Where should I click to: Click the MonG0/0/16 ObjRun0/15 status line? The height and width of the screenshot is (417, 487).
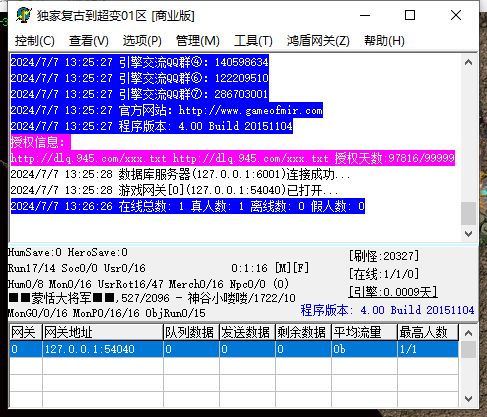(x=107, y=313)
